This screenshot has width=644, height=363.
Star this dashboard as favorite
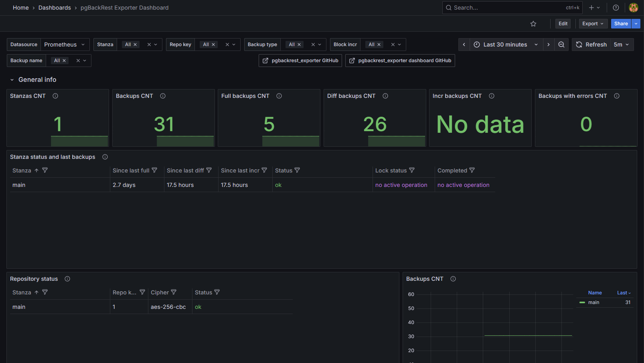[x=533, y=24]
